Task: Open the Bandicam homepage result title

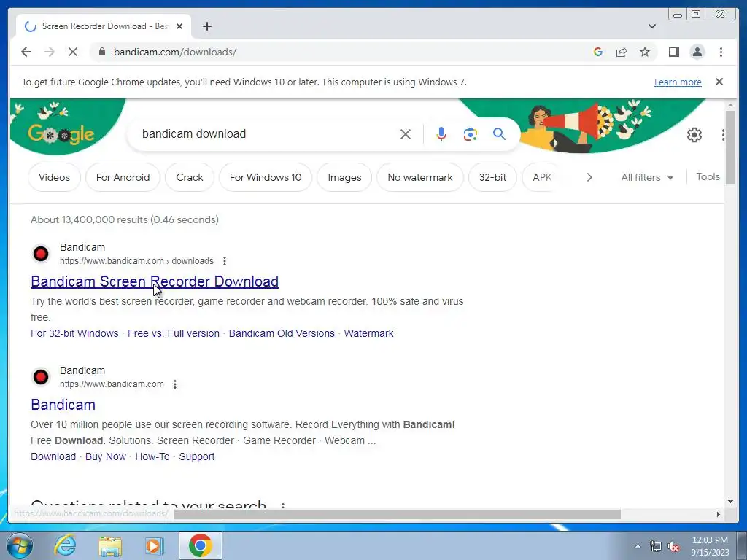Action: point(63,405)
